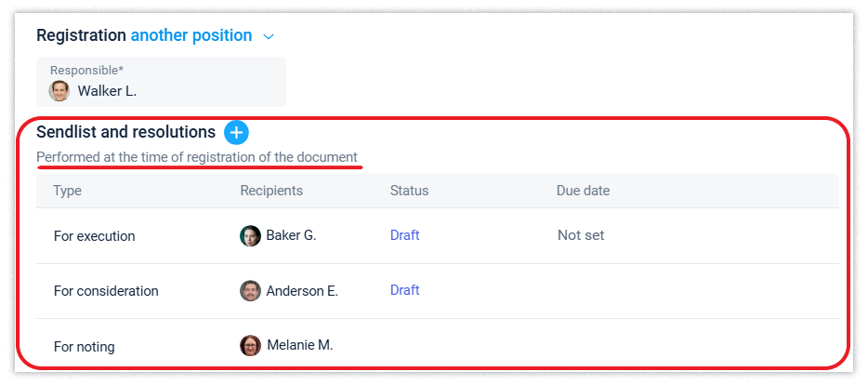Click the Responsible field box

[161, 82]
